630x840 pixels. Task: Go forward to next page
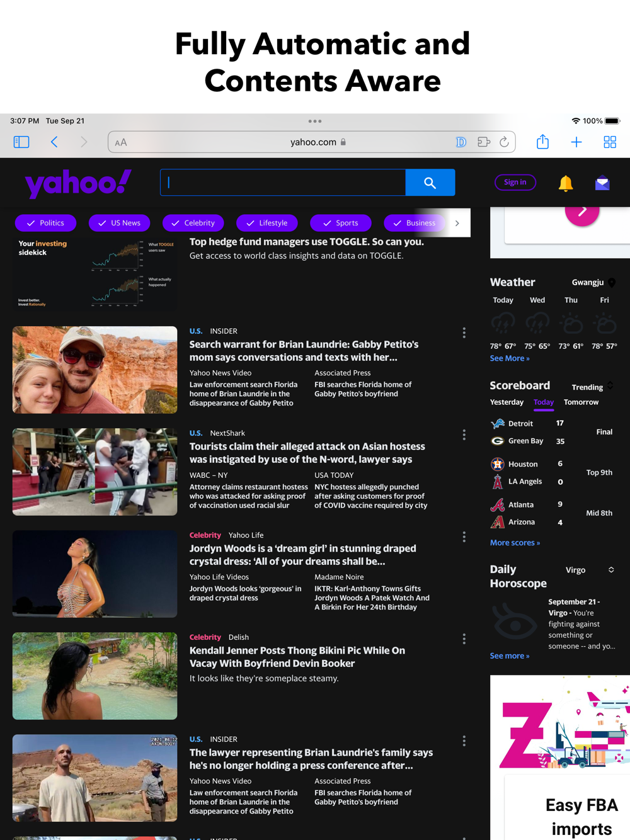tap(84, 142)
